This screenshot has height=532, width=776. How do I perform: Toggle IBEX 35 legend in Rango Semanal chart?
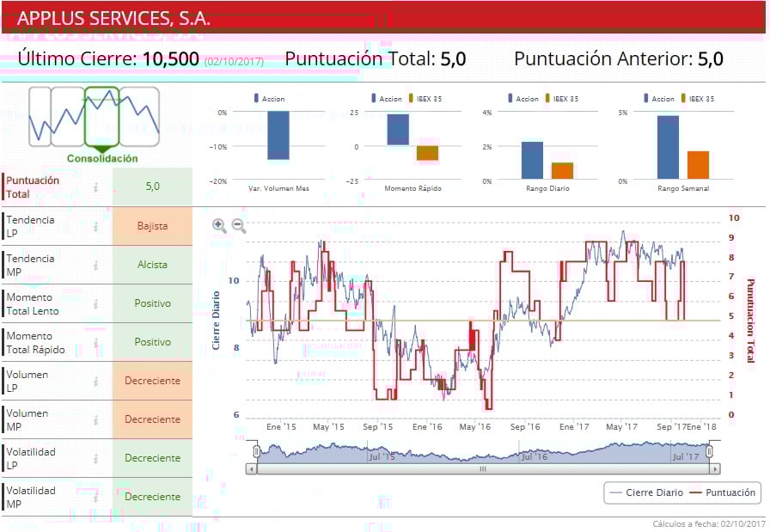coord(697,99)
